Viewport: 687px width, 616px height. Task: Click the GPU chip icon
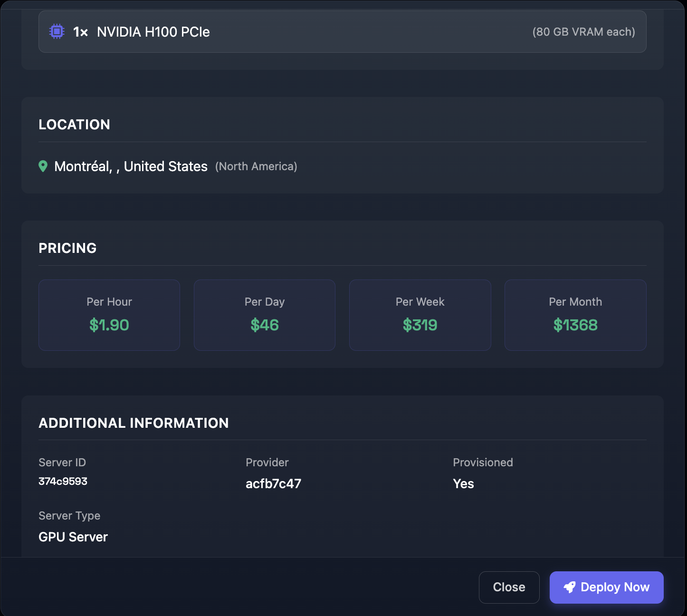[56, 31]
